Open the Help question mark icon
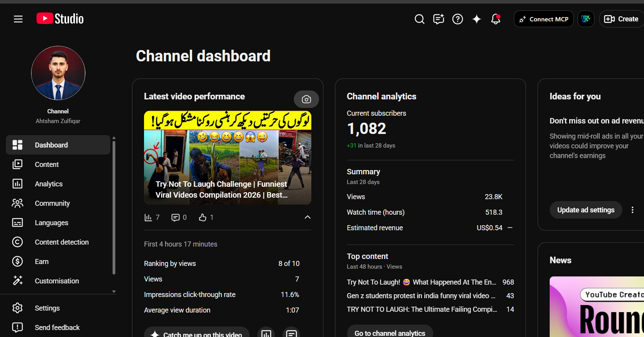This screenshot has width=644, height=337. point(458,19)
